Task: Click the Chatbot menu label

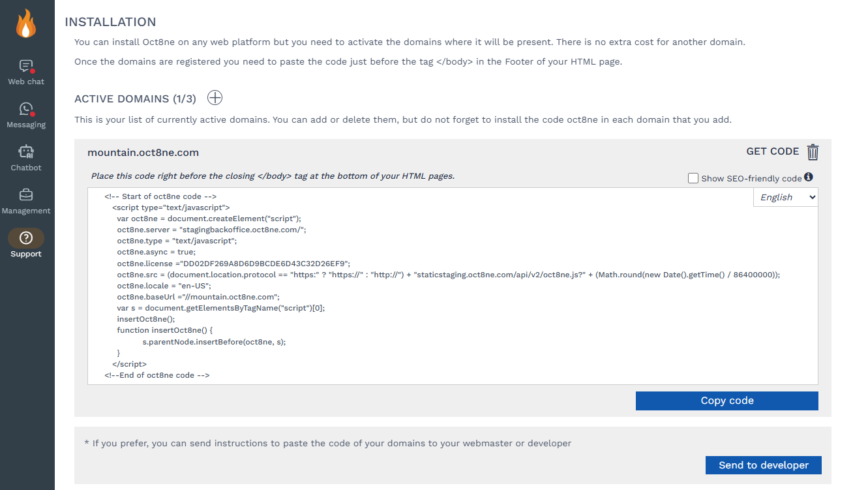Action: [26, 168]
